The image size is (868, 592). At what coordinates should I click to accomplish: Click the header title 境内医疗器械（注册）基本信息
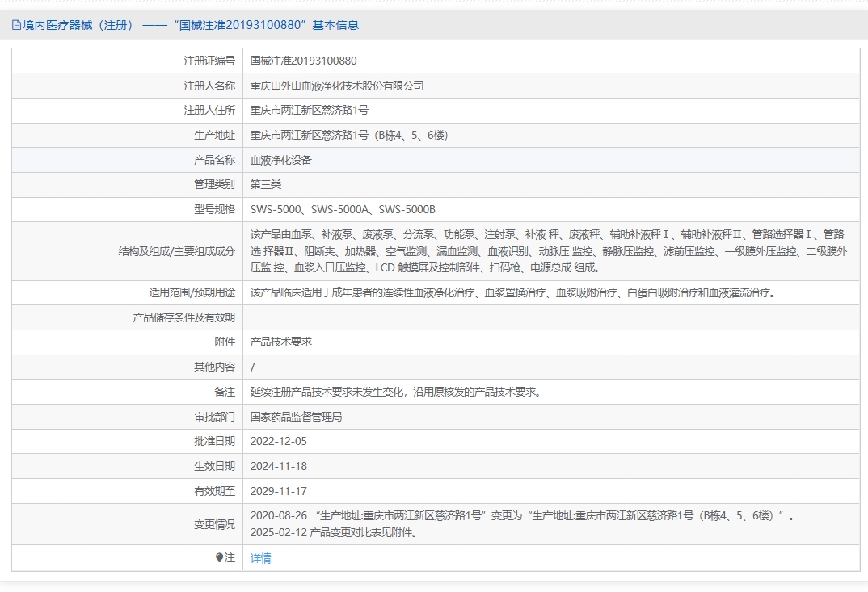pyautogui.click(x=191, y=25)
